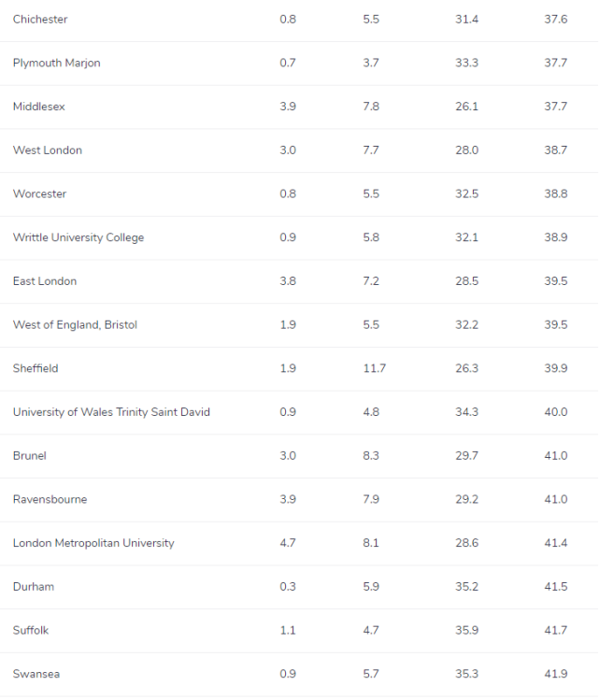Click the Brunel row name
The width and height of the screenshot is (599, 700).
(x=30, y=456)
